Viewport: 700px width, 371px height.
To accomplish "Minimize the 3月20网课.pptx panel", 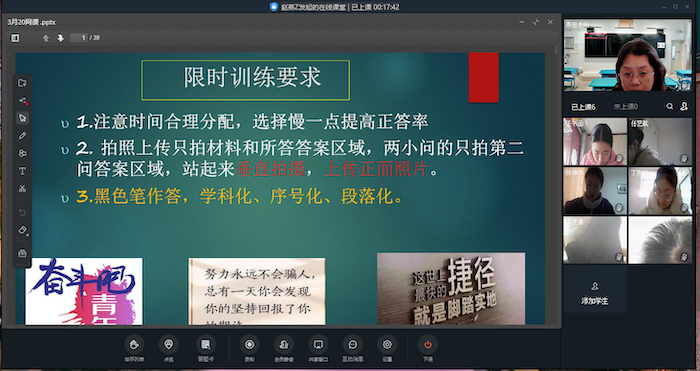I will coord(522,22).
